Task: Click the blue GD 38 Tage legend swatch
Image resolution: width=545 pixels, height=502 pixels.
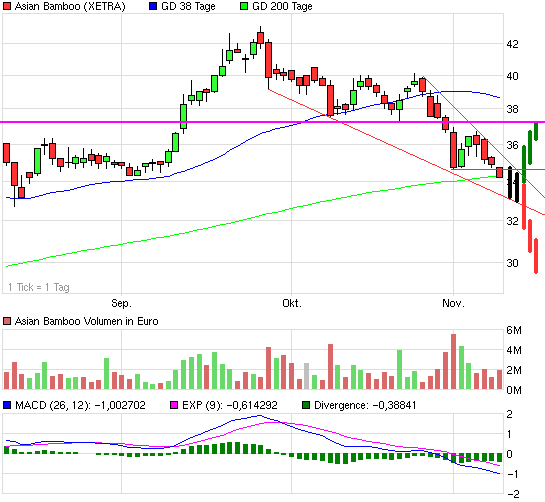Action: coord(153,6)
